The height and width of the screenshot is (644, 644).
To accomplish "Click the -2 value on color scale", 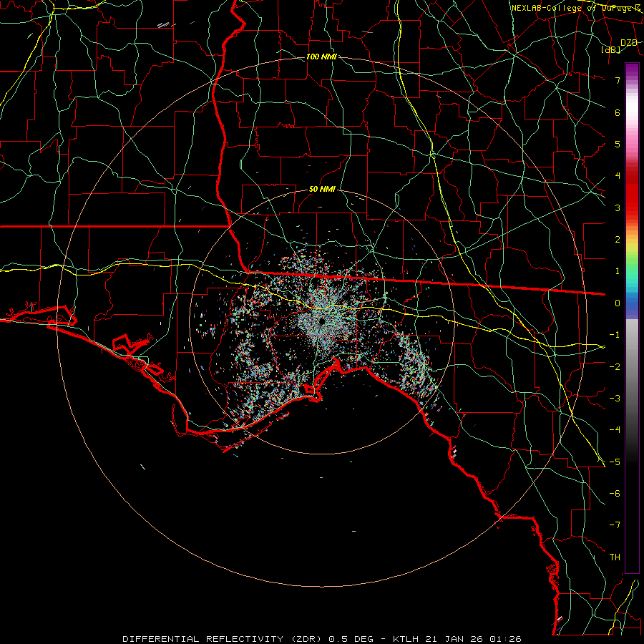I will (x=615, y=366).
